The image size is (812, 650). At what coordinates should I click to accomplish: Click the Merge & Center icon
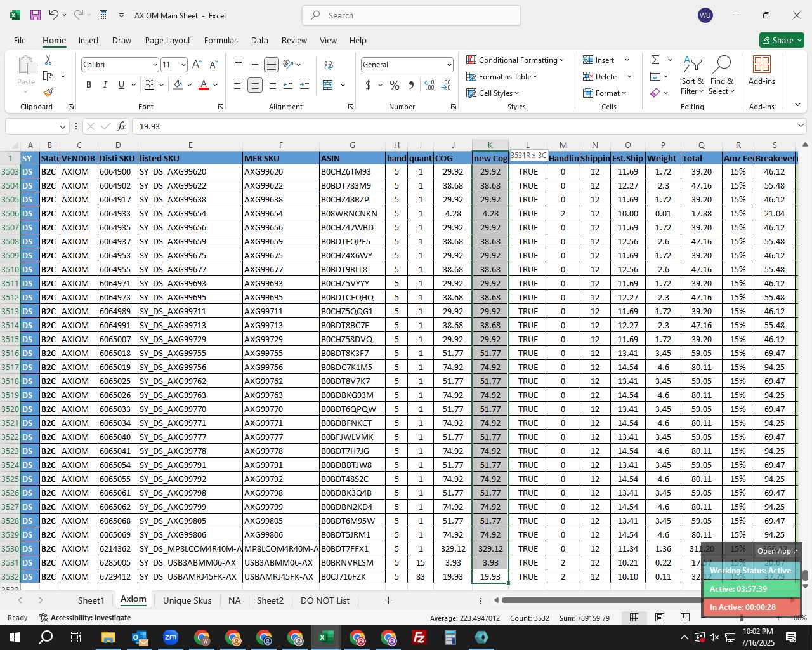pyautogui.click(x=328, y=85)
